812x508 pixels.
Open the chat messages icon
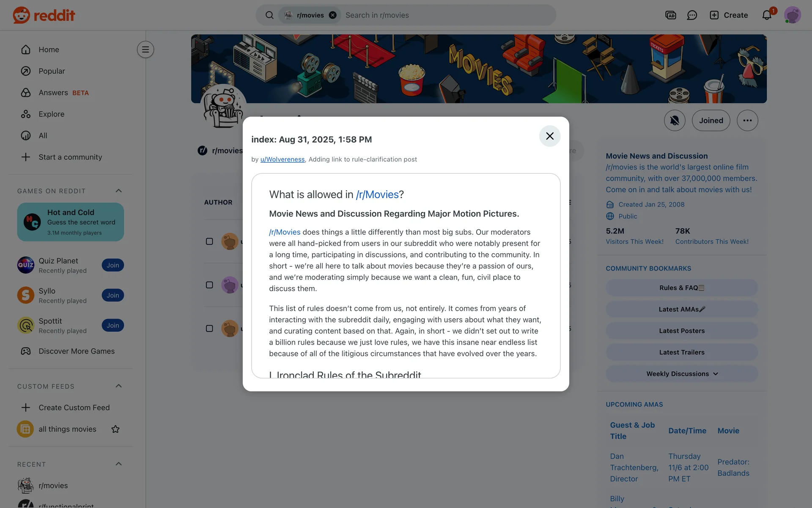692,15
